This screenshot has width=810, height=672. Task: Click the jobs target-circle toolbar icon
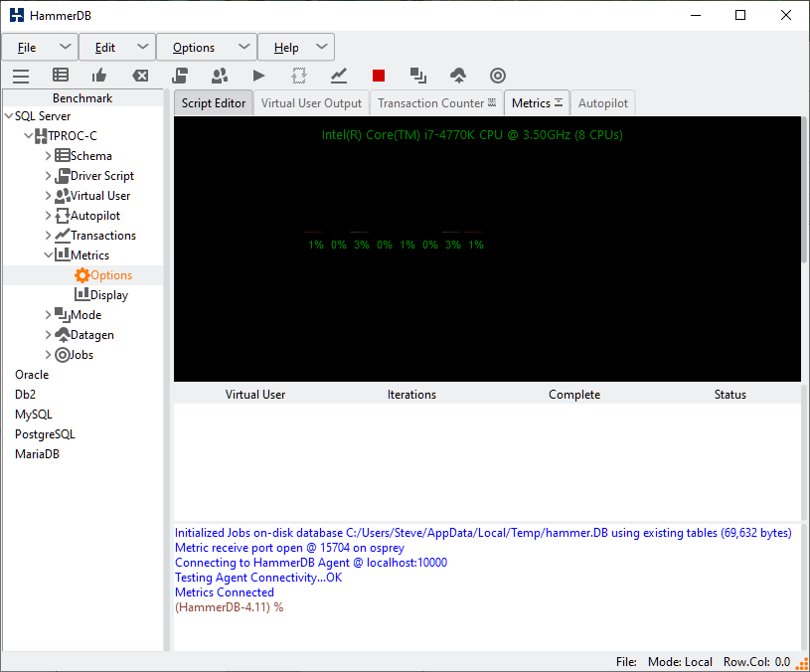(x=498, y=76)
